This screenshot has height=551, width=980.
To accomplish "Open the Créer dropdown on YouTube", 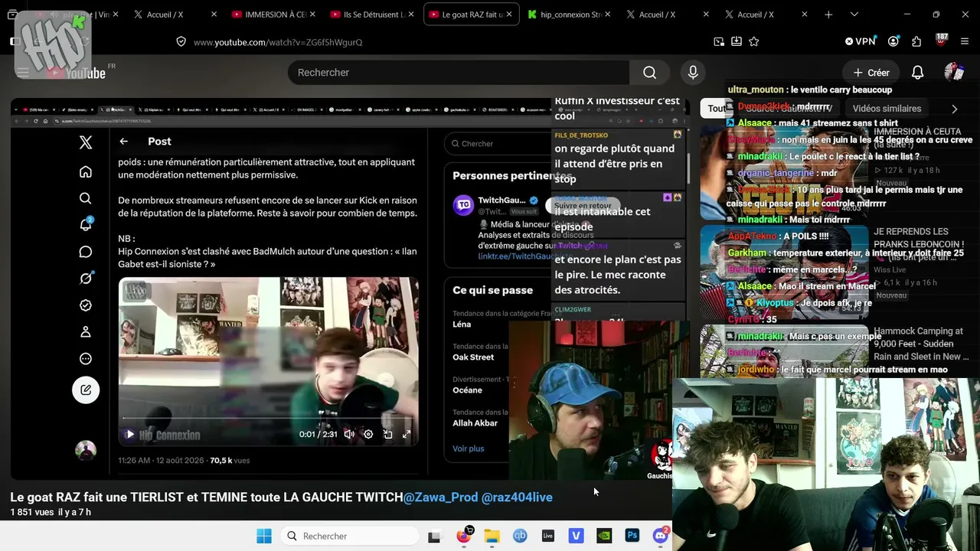I will pyautogui.click(x=871, y=72).
